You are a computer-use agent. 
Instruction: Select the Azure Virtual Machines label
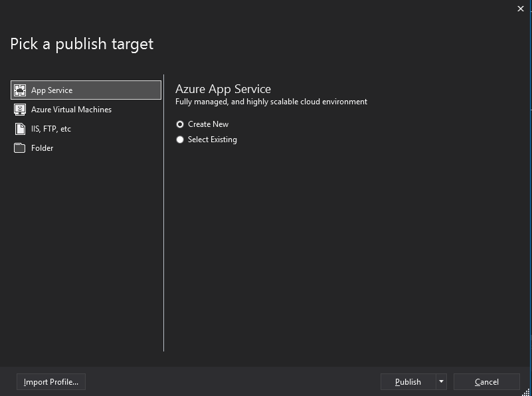(x=71, y=110)
